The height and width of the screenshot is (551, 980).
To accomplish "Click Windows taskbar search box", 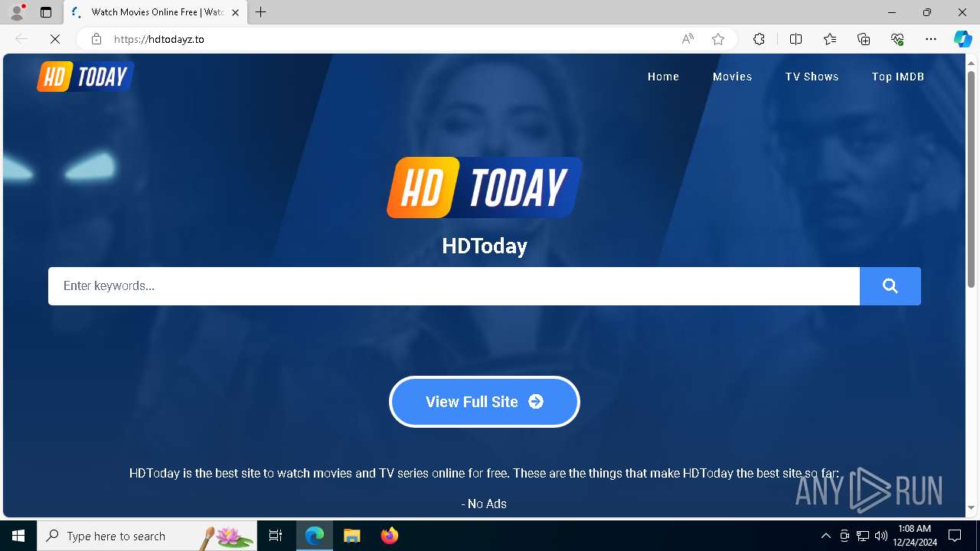I will [x=147, y=536].
